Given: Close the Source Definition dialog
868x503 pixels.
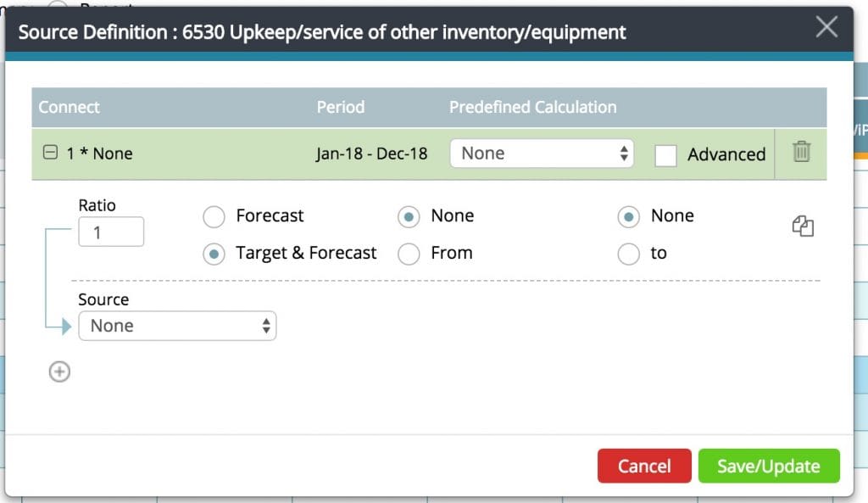Looking at the screenshot, I should pos(826,27).
